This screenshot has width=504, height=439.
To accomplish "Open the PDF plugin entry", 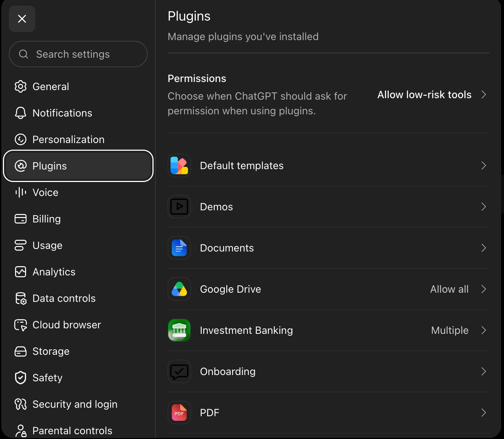I will click(328, 413).
